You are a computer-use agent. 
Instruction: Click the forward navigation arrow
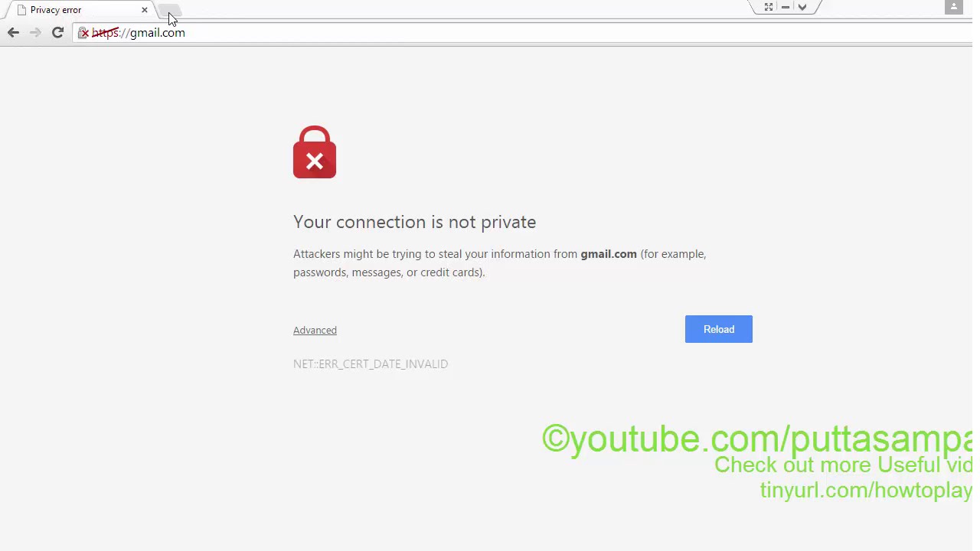click(x=35, y=32)
